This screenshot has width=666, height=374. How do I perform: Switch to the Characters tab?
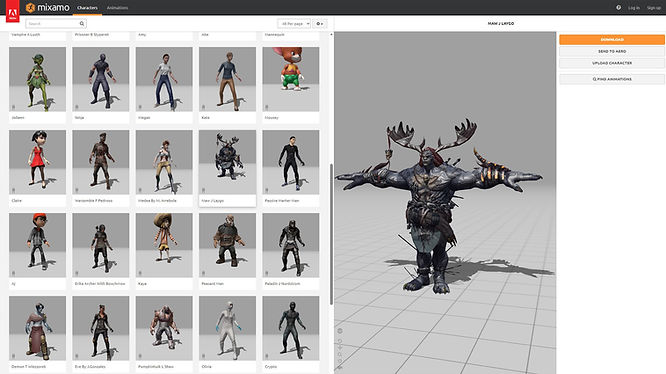pos(87,8)
